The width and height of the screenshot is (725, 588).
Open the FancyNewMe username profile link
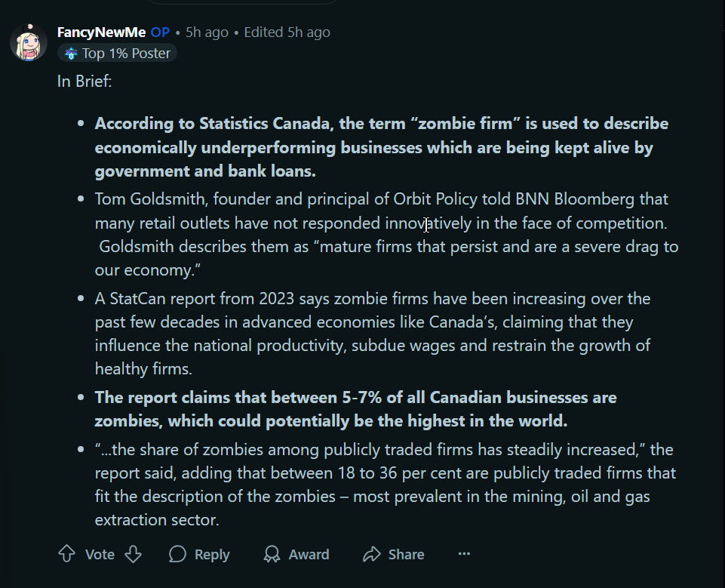point(102,32)
